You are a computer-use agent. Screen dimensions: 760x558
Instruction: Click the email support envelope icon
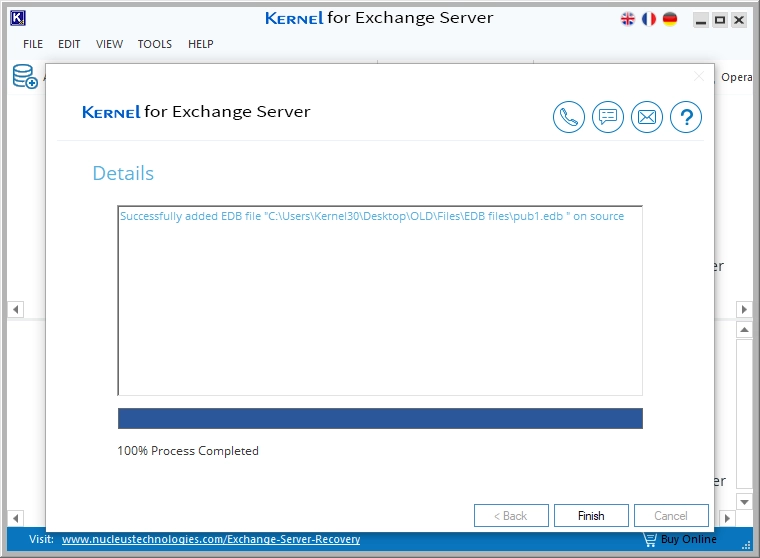pos(647,117)
